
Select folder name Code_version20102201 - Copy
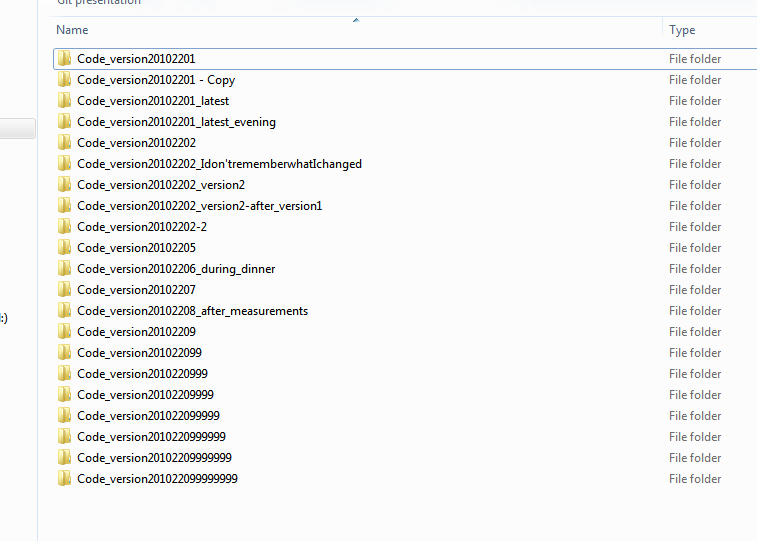(x=156, y=80)
